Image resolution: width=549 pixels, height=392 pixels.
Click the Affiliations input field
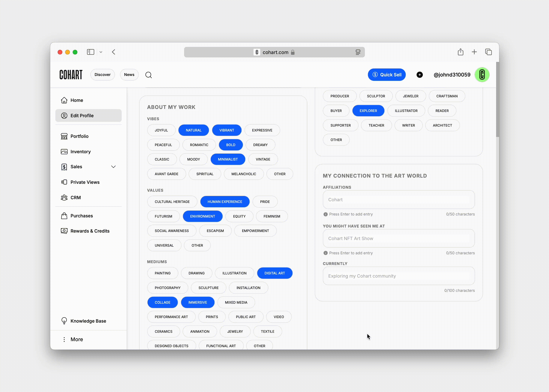[x=399, y=200]
